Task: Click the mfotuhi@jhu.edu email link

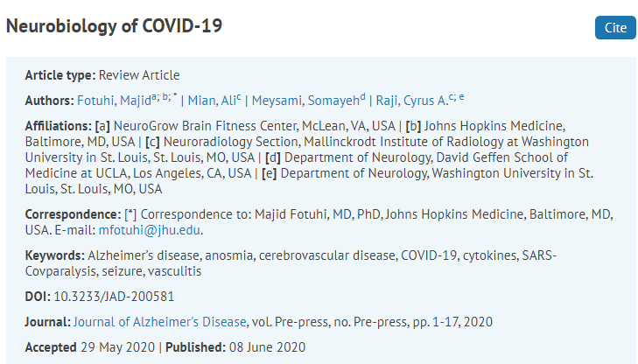Action: 150,230
